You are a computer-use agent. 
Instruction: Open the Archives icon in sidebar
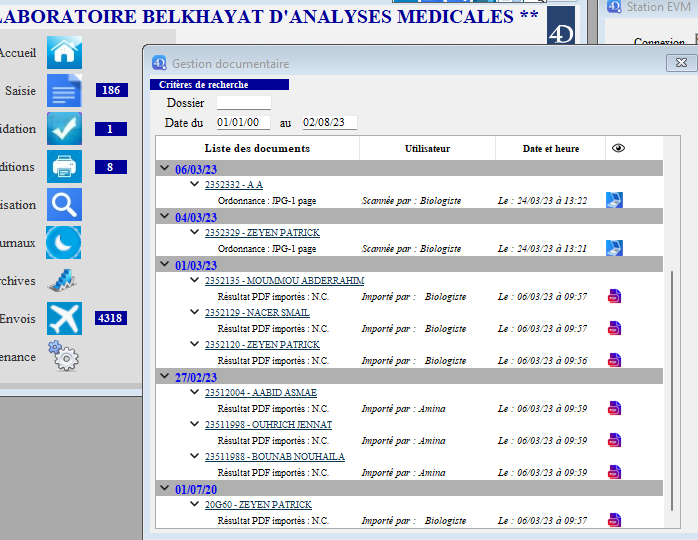pyautogui.click(x=64, y=281)
